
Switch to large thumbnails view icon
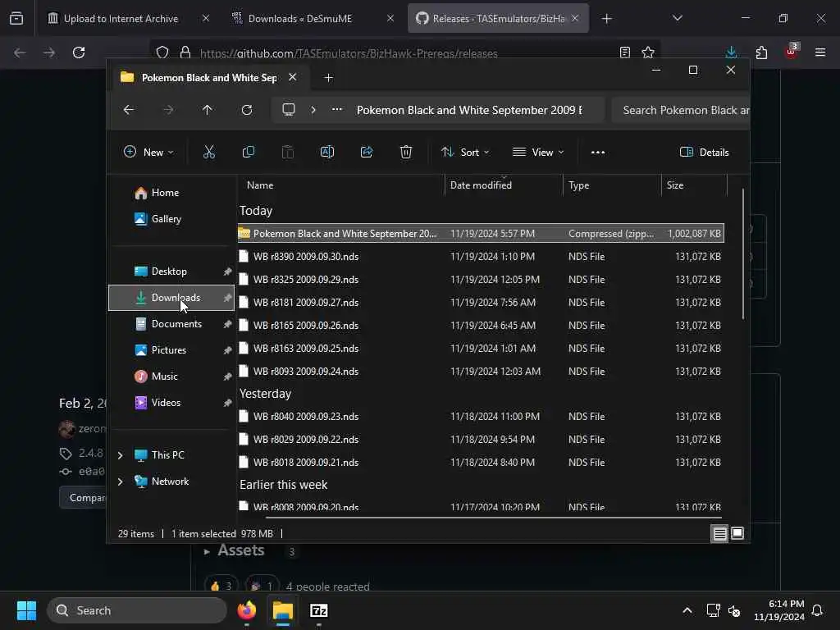[737, 533]
